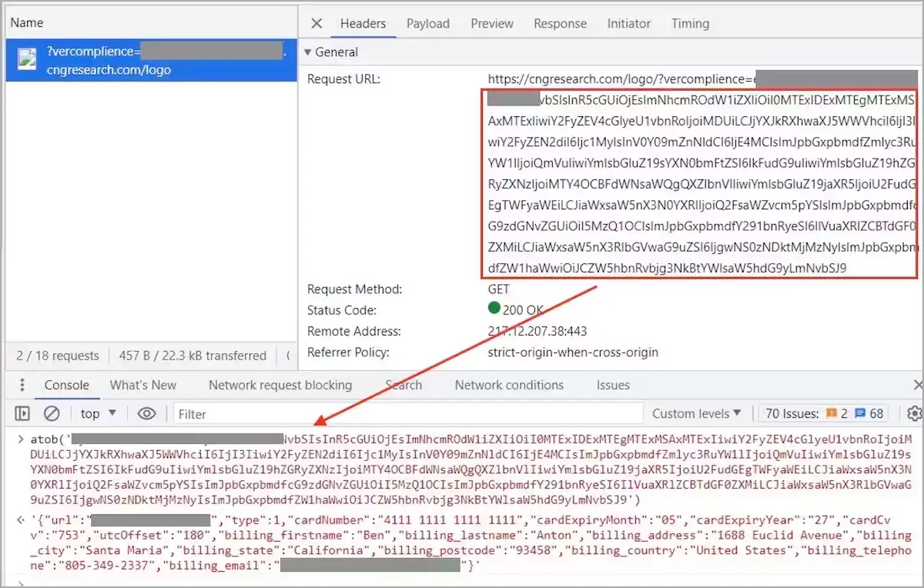Screen dimensions: 924x588
Task: Open the Issues drawer tab
Action: click(613, 386)
